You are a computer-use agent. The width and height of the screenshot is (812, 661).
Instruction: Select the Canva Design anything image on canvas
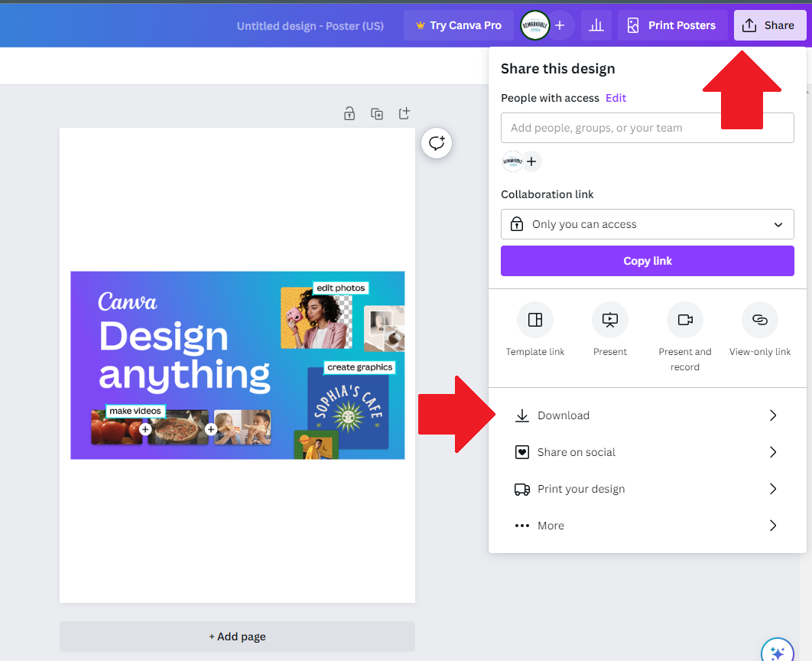click(x=238, y=365)
